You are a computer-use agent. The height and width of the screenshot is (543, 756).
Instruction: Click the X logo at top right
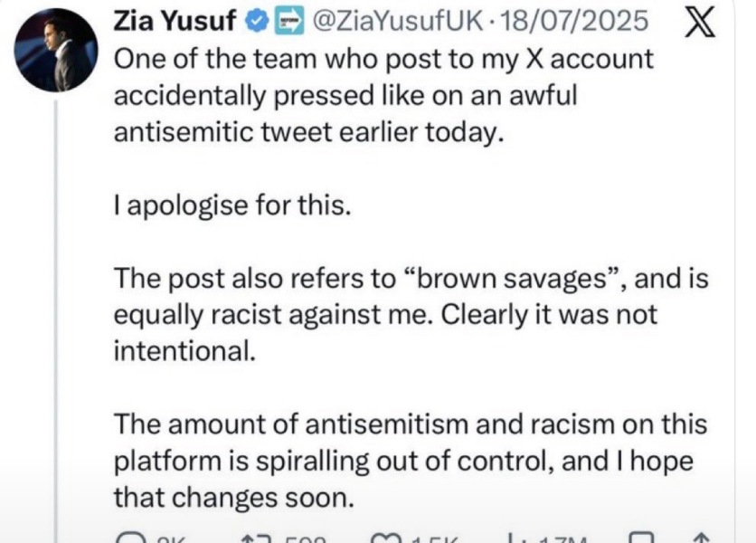click(700, 23)
